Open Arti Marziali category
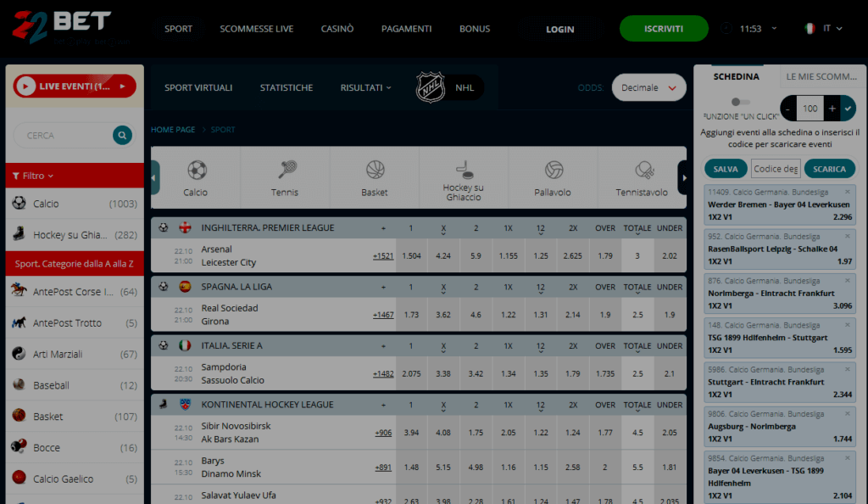 coord(75,354)
